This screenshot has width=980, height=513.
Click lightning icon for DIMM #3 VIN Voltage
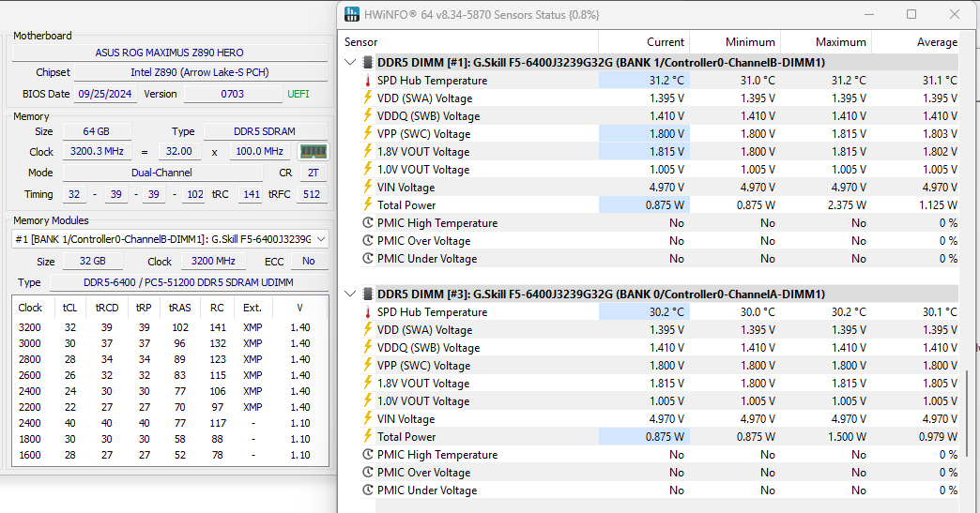pos(368,419)
